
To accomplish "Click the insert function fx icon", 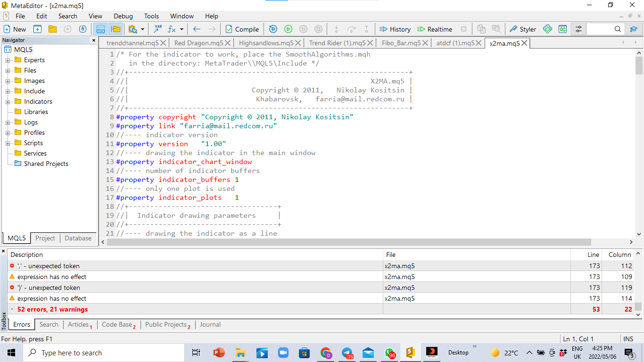I will [x=172, y=29].
